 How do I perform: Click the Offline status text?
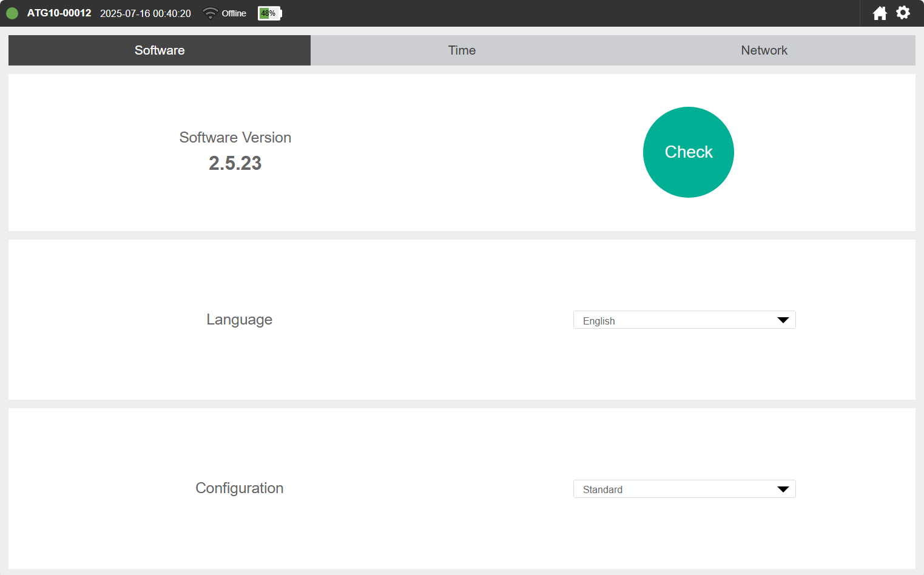(x=234, y=13)
